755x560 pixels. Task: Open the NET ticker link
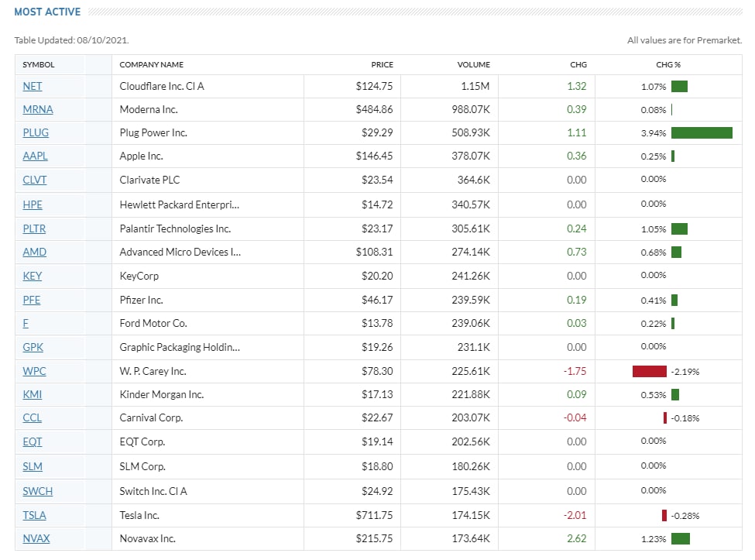33,86
